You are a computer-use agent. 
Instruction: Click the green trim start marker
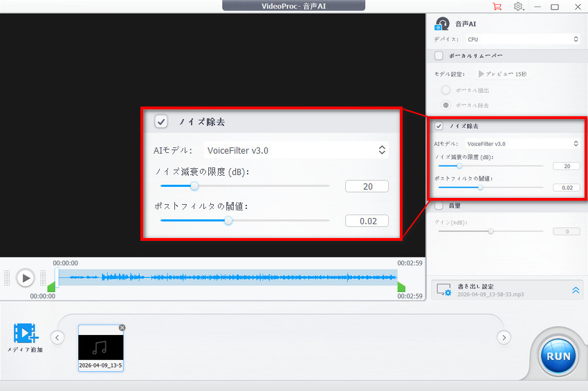[51, 287]
